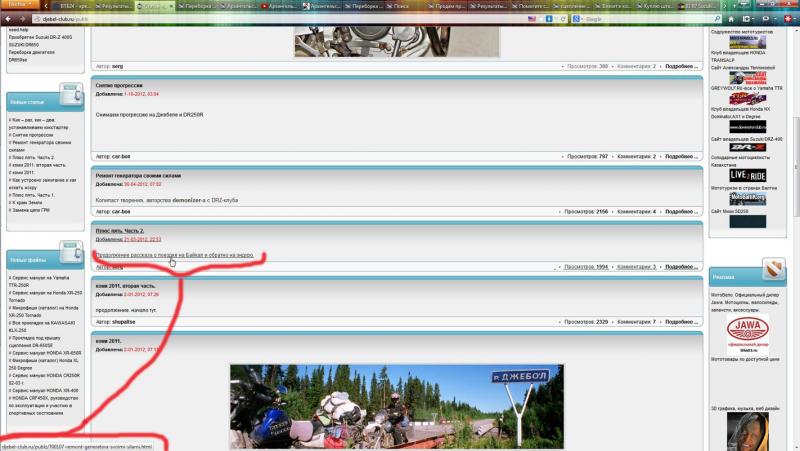
Task: Click the engine photo thumbnail at top
Action: pos(397,42)
